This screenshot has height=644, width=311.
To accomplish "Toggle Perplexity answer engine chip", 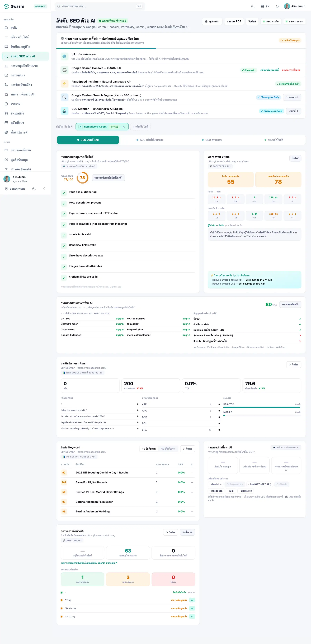I will (x=235, y=484).
